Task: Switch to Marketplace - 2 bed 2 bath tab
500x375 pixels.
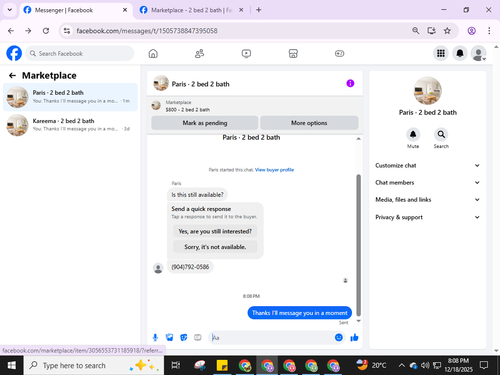Action: pyautogui.click(x=191, y=10)
